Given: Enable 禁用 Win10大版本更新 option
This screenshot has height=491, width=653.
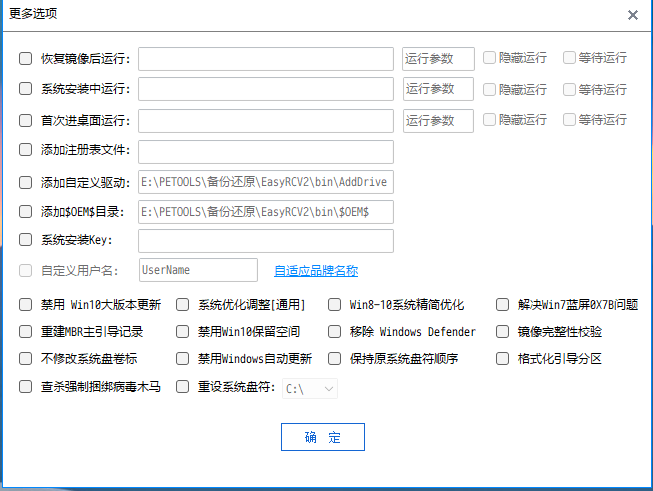Looking at the screenshot, I should point(25,304).
